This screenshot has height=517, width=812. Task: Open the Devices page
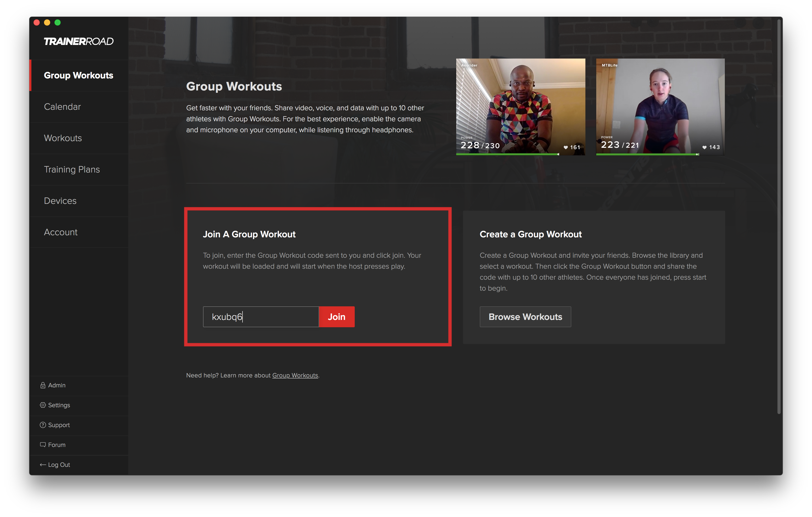coord(78,200)
